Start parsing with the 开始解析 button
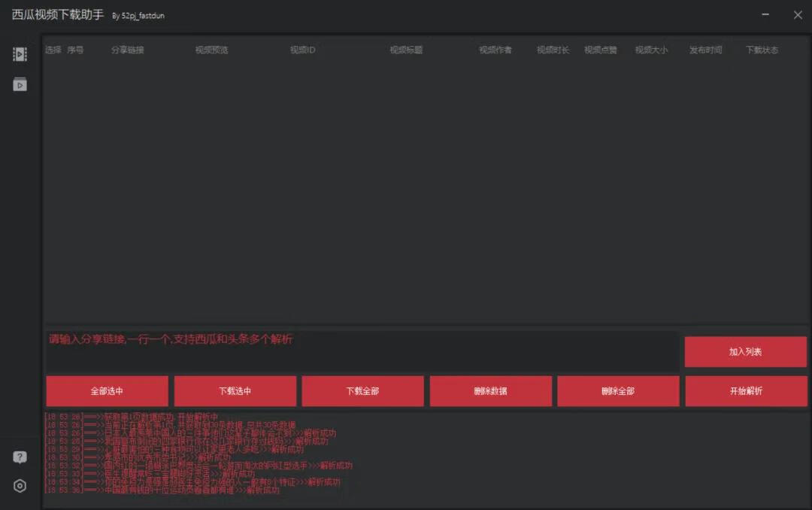Viewport: 812px width, 510px height. pyautogui.click(x=746, y=391)
